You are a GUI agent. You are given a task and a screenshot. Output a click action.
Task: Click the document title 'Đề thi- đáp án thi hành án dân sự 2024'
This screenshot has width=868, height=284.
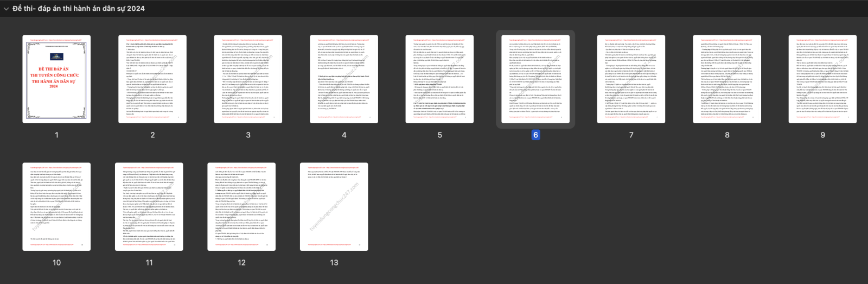click(79, 9)
